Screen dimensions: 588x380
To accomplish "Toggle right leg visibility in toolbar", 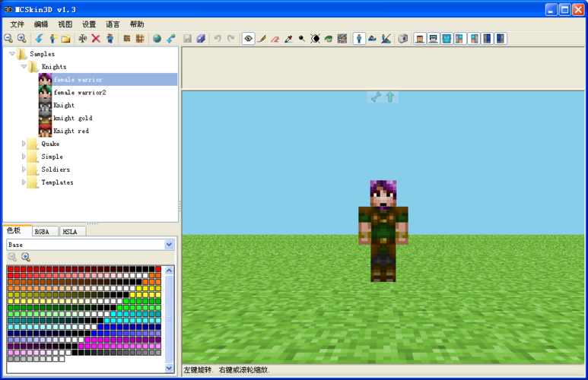I will pyautogui.click(x=501, y=38).
